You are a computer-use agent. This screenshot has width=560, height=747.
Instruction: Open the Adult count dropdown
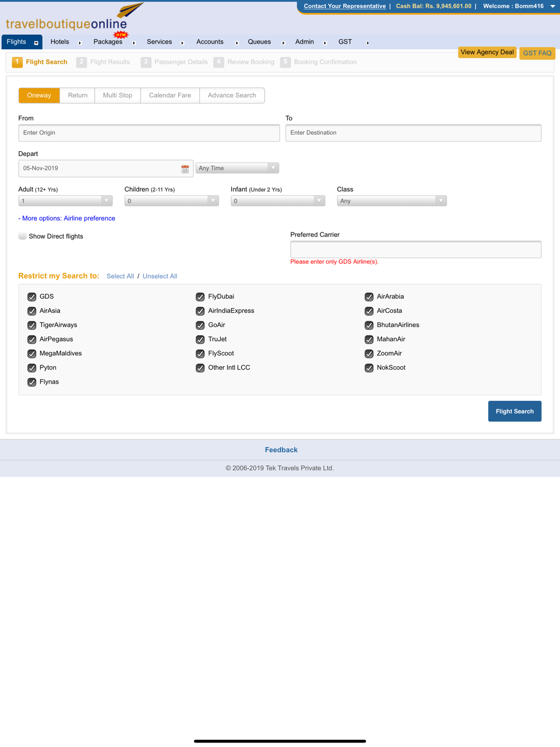pyautogui.click(x=66, y=201)
